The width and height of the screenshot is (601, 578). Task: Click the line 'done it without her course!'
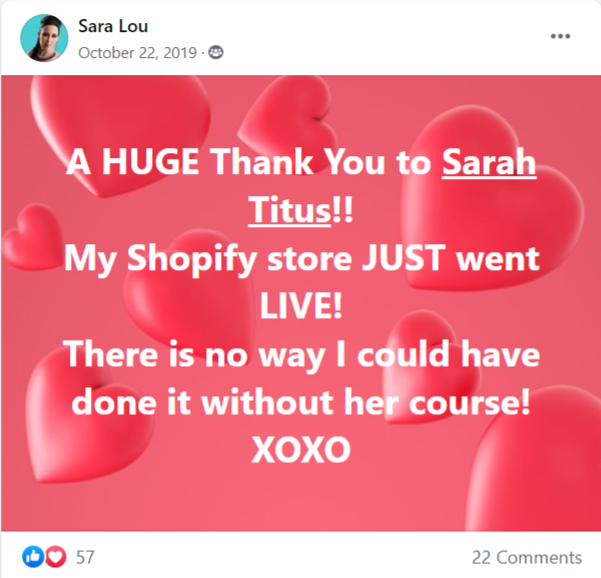click(x=301, y=402)
